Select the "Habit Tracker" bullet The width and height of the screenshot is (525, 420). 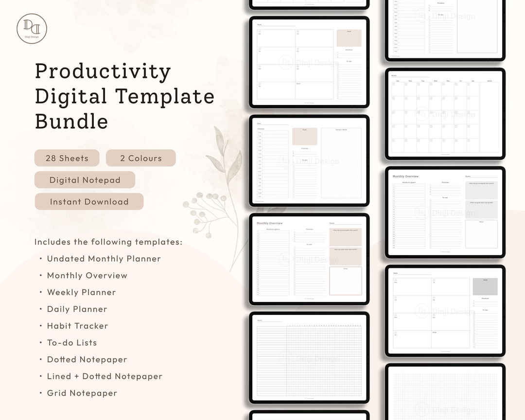pyautogui.click(x=77, y=326)
